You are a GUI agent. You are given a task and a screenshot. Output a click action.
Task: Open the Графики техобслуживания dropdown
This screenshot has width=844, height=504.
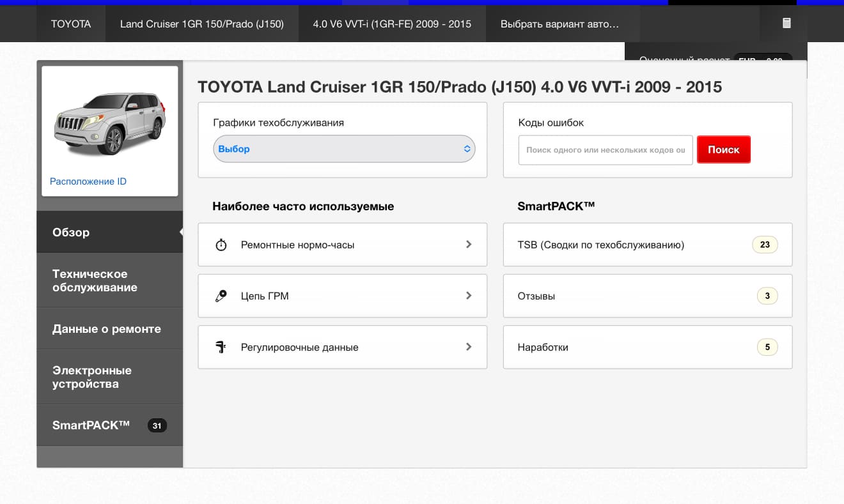tap(344, 149)
